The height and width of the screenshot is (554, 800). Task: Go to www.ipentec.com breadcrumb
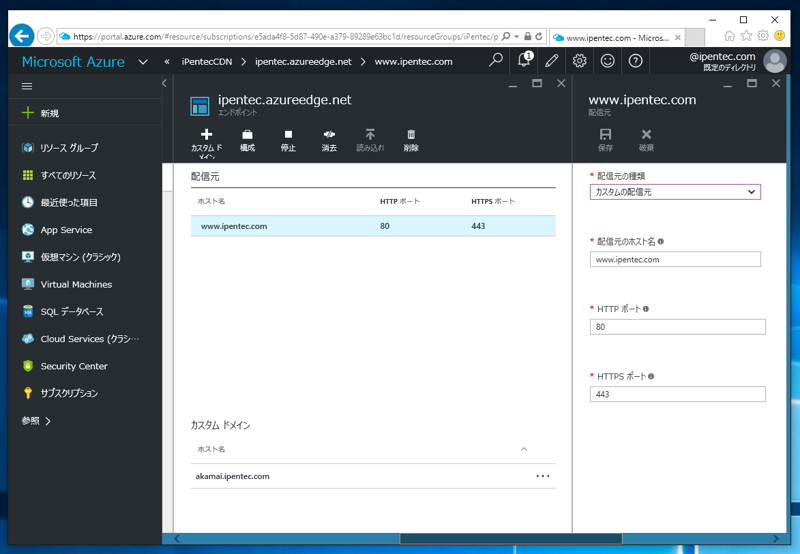[413, 62]
